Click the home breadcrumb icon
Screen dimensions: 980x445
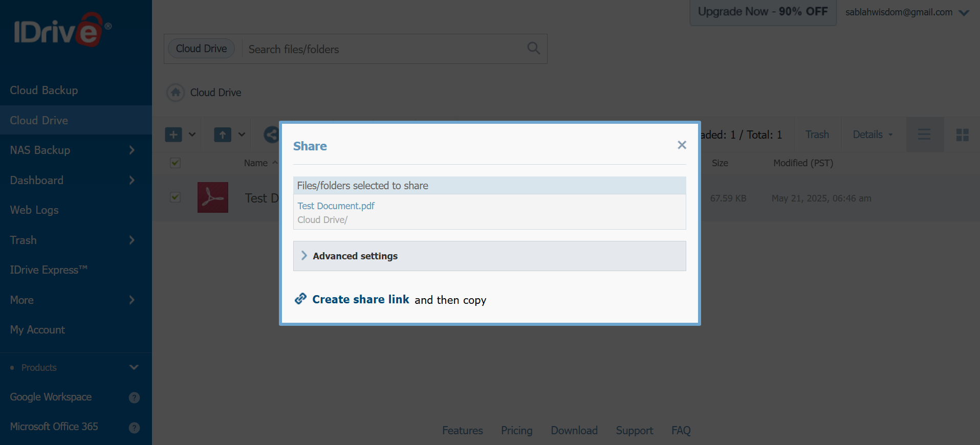[x=176, y=92]
